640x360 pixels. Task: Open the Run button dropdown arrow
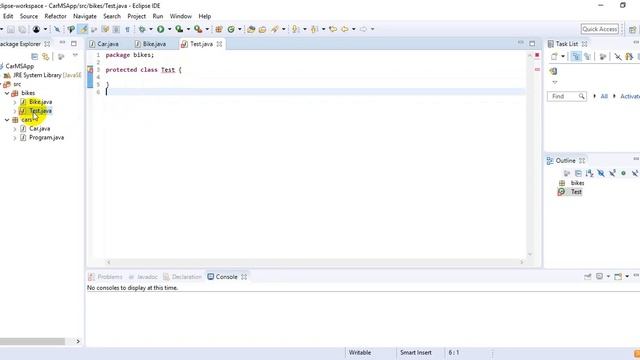pos(169,29)
